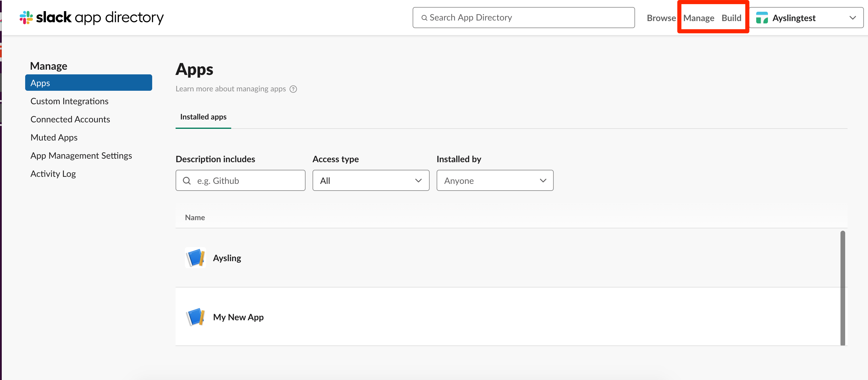This screenshot has height=380, width=868.
Task: Open the Installed by Anyone dropdown
Action: coord(495,180)
